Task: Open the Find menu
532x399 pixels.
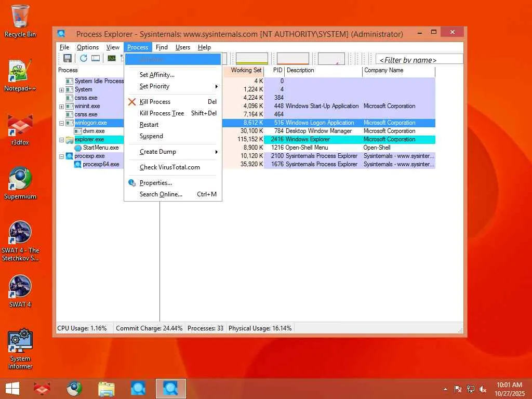Action: (162, 47)
